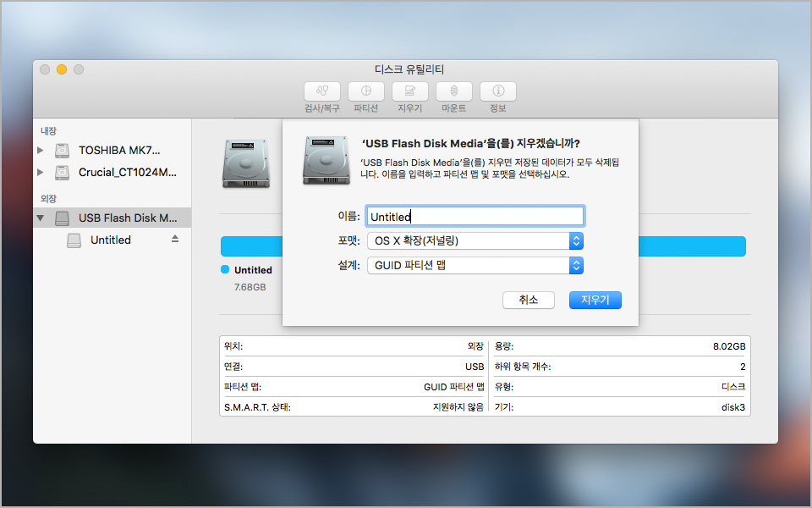Click the 외장 sidebar section header
Screen dimensions: 812x508
pos(49,198)
